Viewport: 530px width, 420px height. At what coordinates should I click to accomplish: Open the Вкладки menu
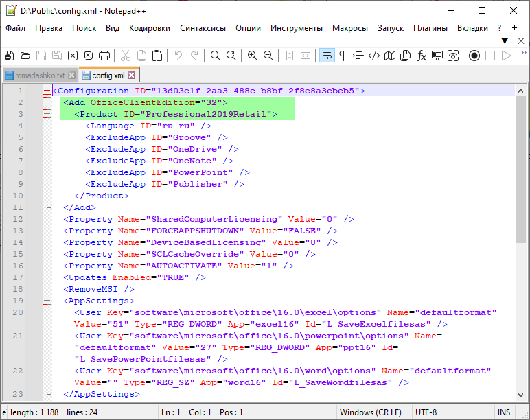472,28
